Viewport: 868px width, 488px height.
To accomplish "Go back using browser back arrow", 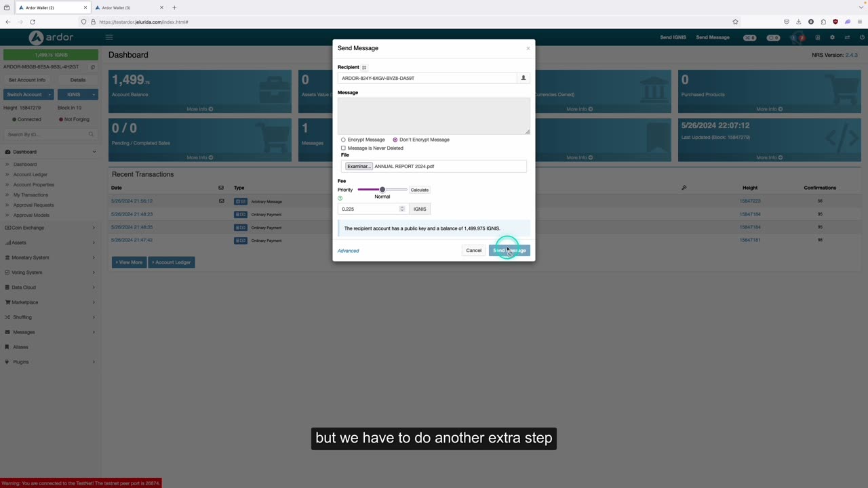I will (x=7, y=22).
